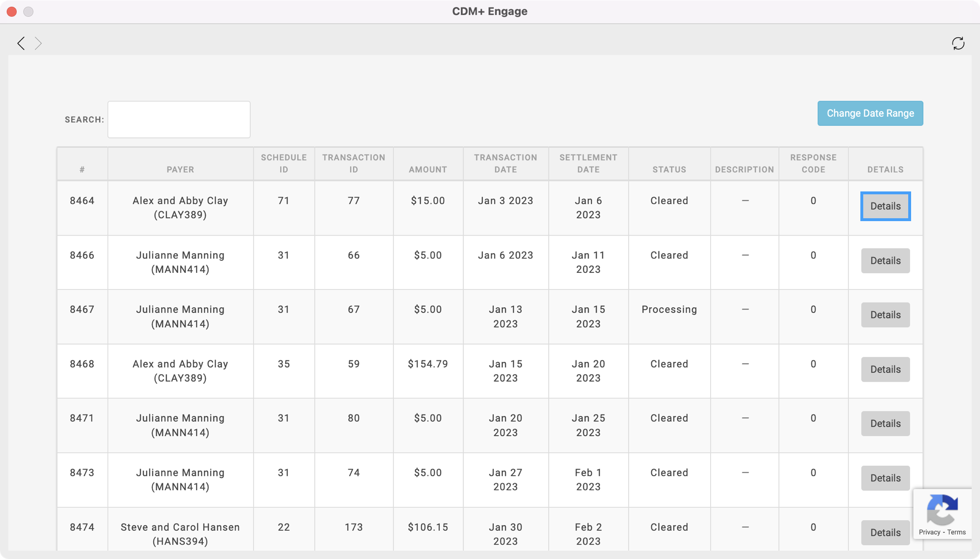Open Details for transaction 8464
The height and width of the screenshot is (559, 980).
pyautogui.click(x=885, y=206)
